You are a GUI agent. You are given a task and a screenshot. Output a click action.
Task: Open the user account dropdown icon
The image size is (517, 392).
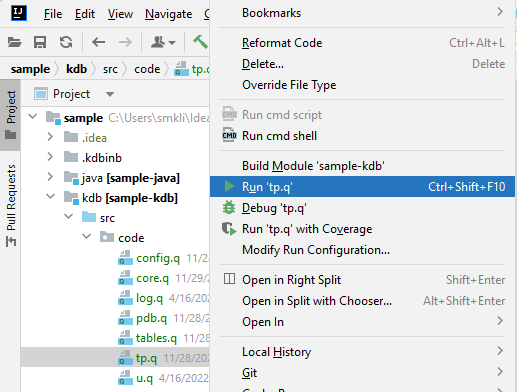[163, 42]
